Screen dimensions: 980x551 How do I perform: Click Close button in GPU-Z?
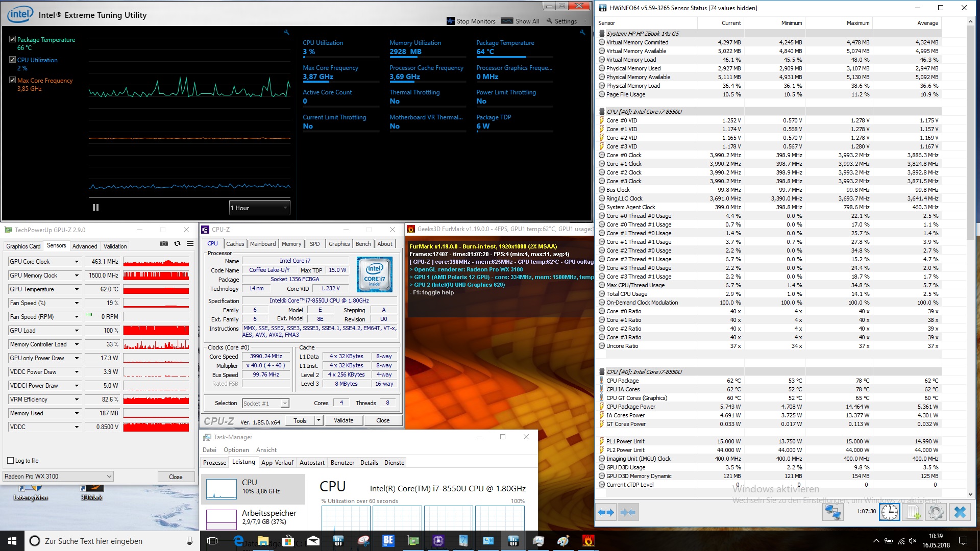click(176, 477)
